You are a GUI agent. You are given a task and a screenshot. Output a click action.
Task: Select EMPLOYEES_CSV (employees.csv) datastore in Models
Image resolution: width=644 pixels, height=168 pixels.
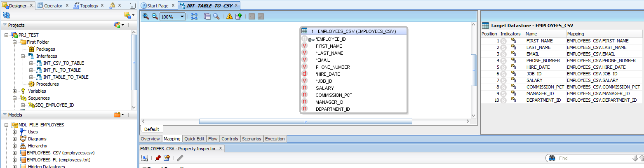[x=60, y=153]
